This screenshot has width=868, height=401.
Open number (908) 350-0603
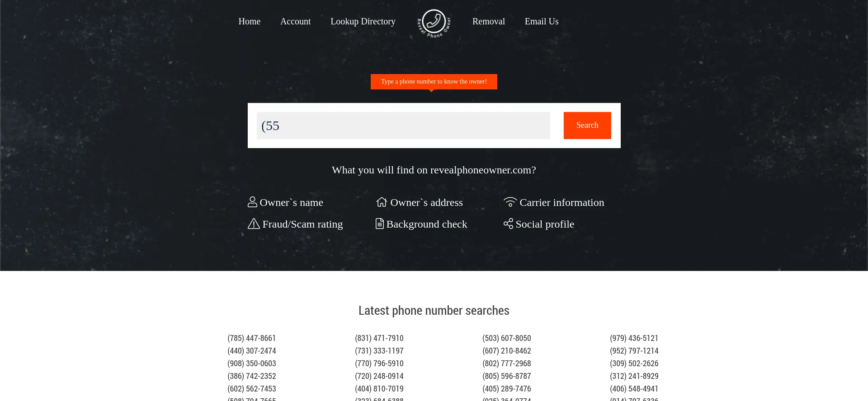click(x=252, y=364)
